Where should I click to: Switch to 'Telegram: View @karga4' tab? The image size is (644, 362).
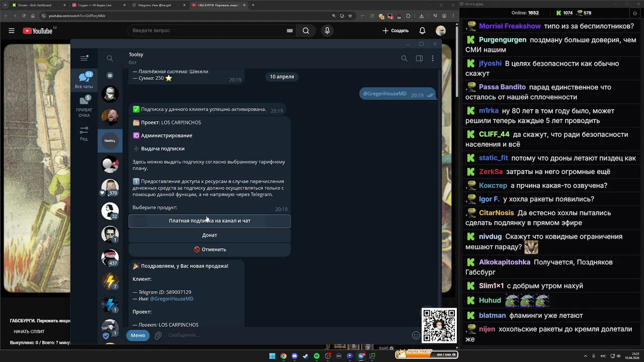(x=158, y=5)
